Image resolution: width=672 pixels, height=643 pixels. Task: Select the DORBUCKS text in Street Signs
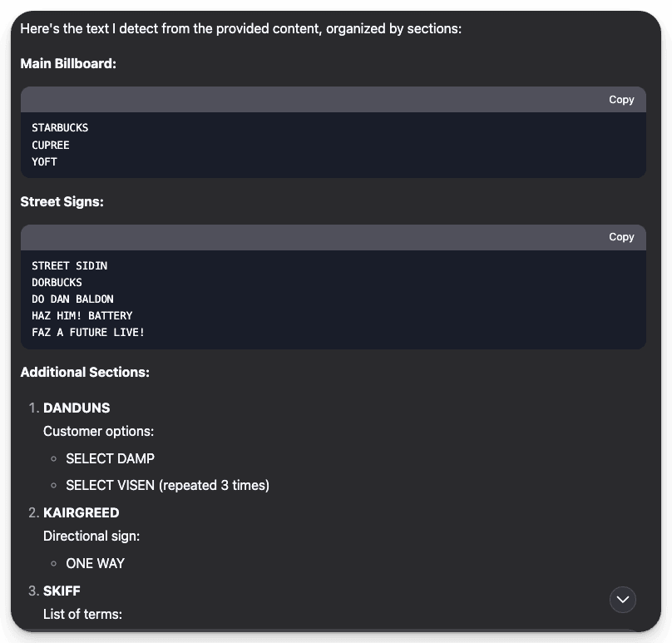[57, 282]
